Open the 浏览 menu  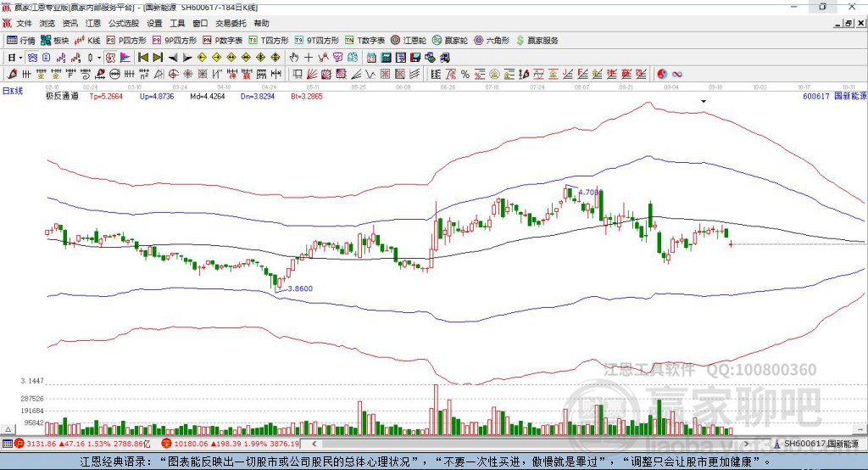click(47, 23)
